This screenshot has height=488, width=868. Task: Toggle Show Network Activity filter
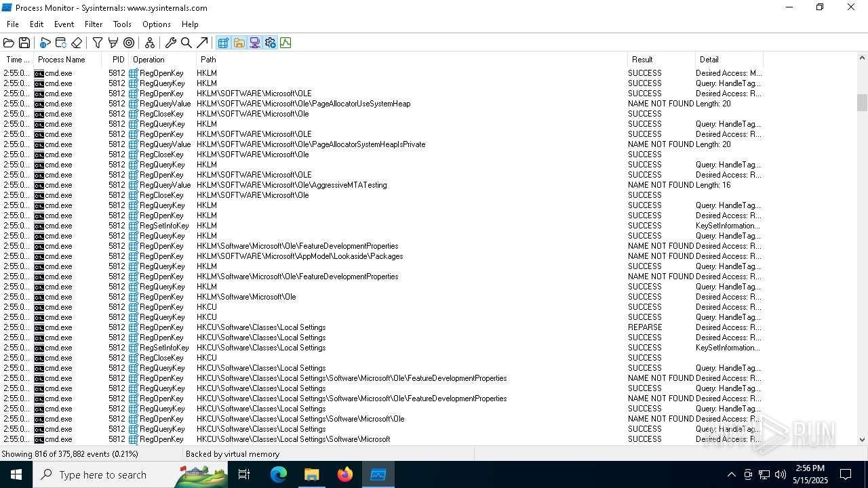pyautogui.click(x=254, y=43)
